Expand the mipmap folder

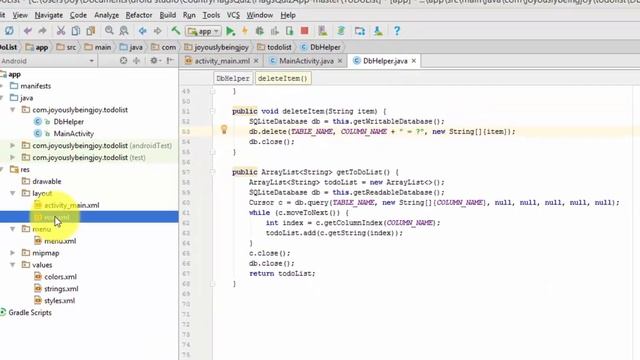13,253
